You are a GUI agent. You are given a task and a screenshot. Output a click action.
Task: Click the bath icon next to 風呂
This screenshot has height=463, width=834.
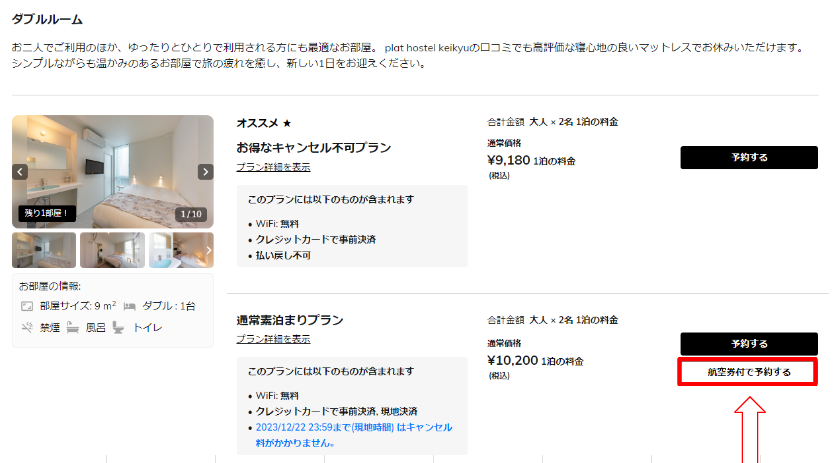pyautogui.click(x=73, y=328)
